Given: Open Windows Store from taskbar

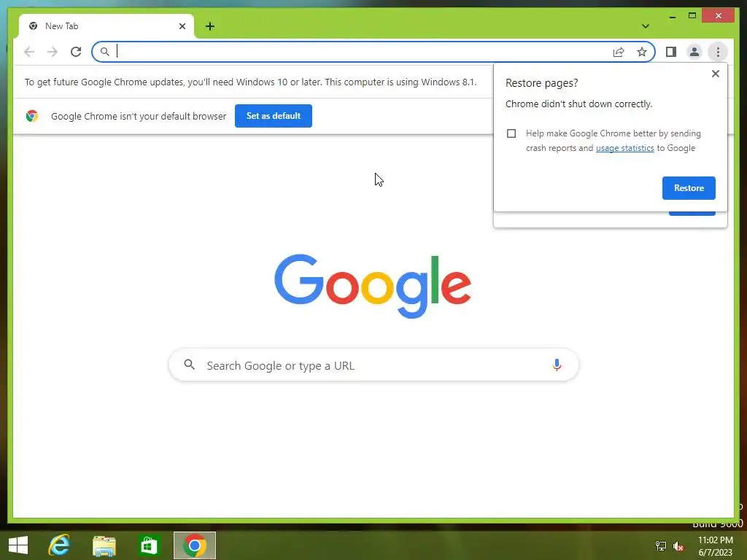Looking at the screenshot, I should tap(149, 545).
